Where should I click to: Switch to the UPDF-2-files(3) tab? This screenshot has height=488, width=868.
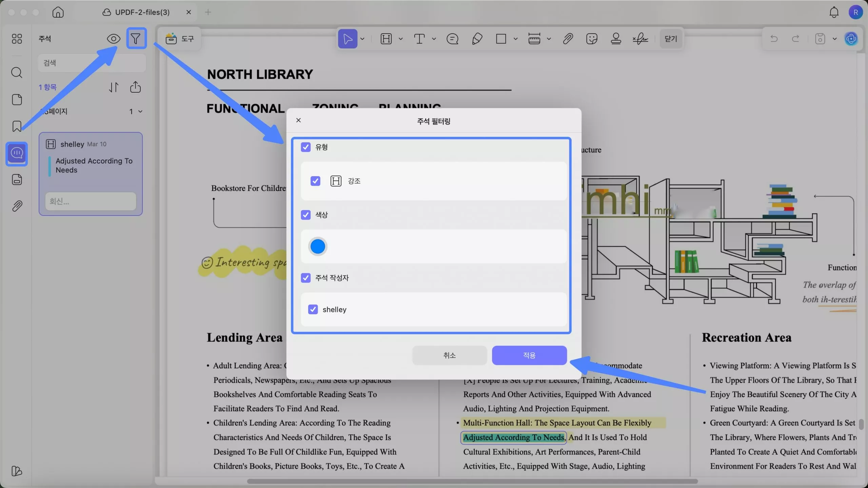pyautogui.click(x=142, y=12)
